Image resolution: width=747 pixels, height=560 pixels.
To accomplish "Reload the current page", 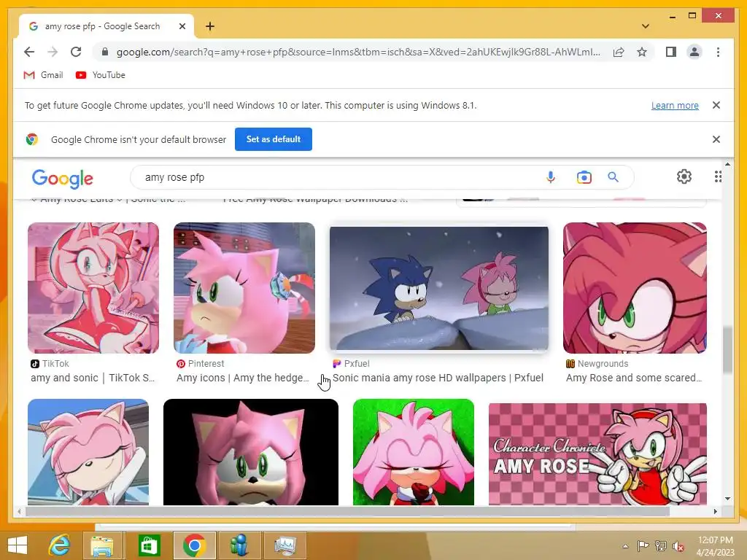I will coord(76,52).
